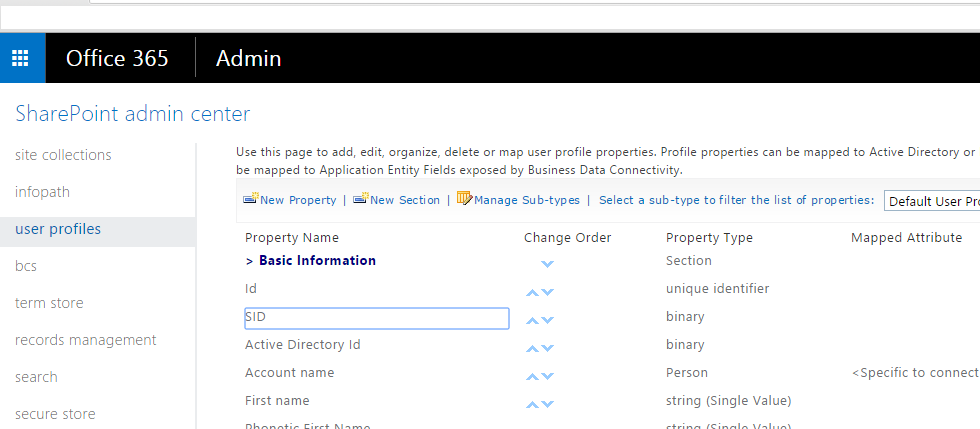Move SID property up
Screen dimensions: 980x429
[532, 320]
